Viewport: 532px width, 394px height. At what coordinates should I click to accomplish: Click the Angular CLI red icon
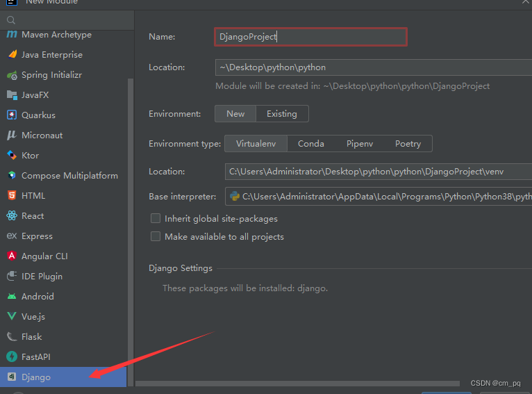pyautogui.click(x=12, y=256)
